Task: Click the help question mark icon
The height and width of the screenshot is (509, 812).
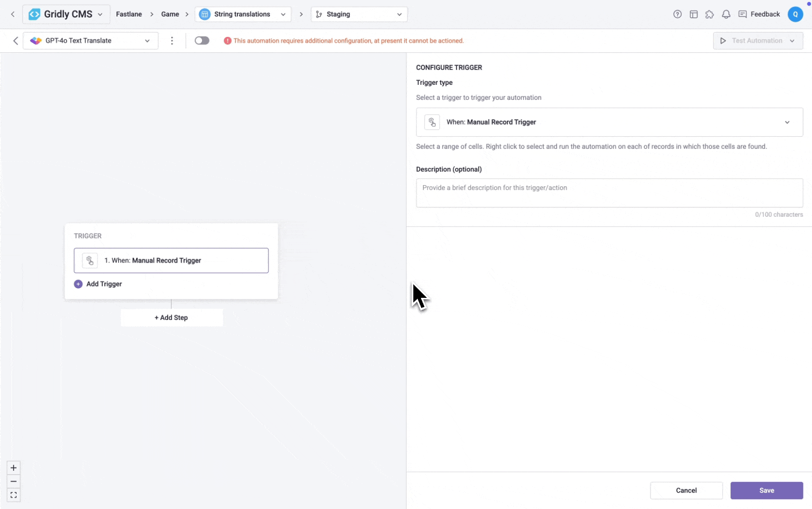Action: 677,14
